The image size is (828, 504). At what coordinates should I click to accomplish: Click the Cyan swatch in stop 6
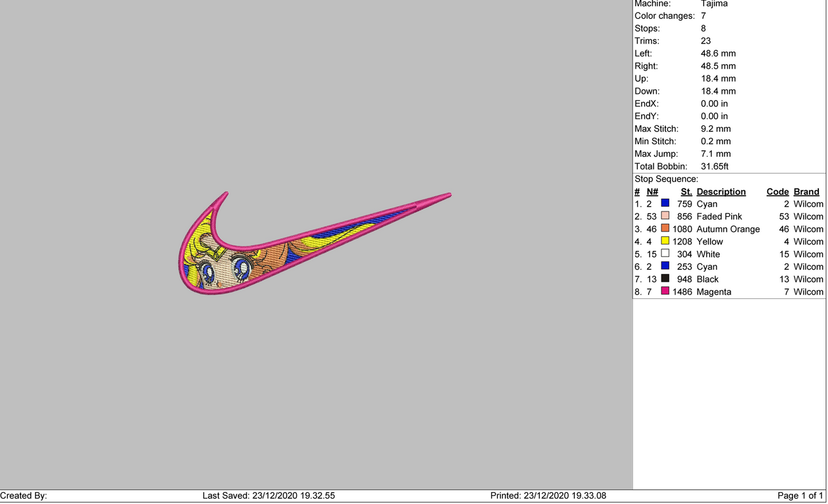(x=665, y=266)
